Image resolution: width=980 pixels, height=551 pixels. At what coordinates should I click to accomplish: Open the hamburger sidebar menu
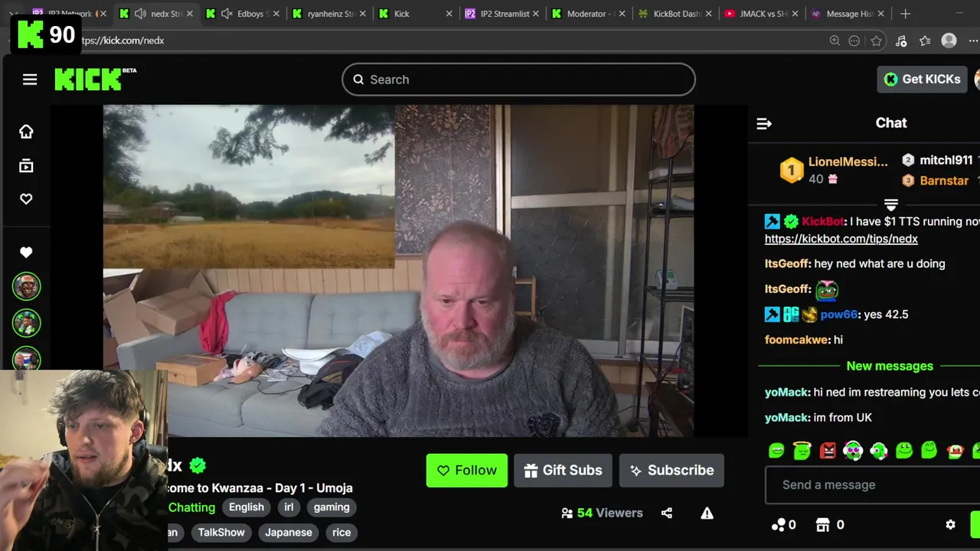coord(30,80)
